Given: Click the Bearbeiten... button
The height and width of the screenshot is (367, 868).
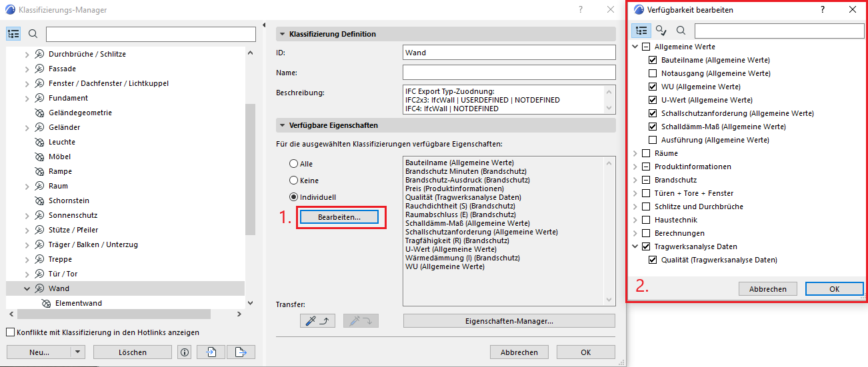Looking at the screenshot, I should [x=339, y=217].
